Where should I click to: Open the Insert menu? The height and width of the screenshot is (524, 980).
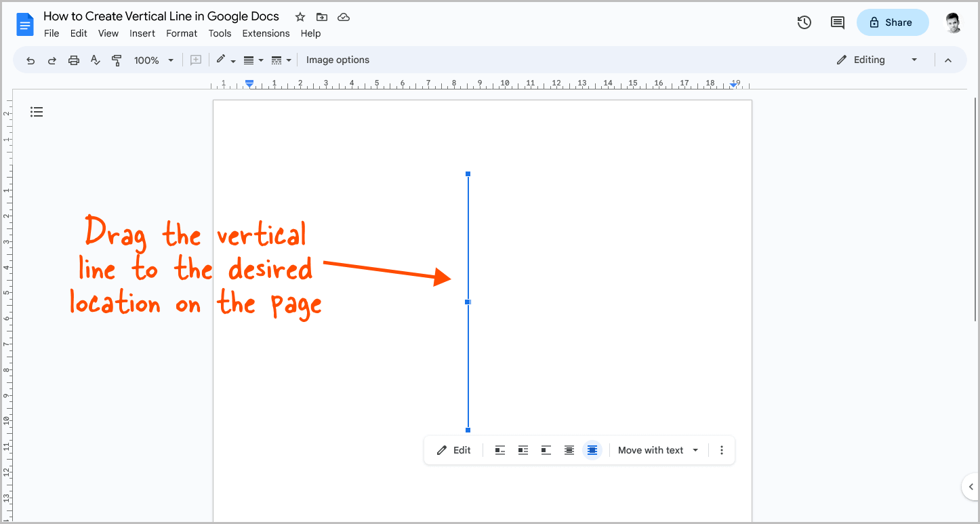click(142, 33)
